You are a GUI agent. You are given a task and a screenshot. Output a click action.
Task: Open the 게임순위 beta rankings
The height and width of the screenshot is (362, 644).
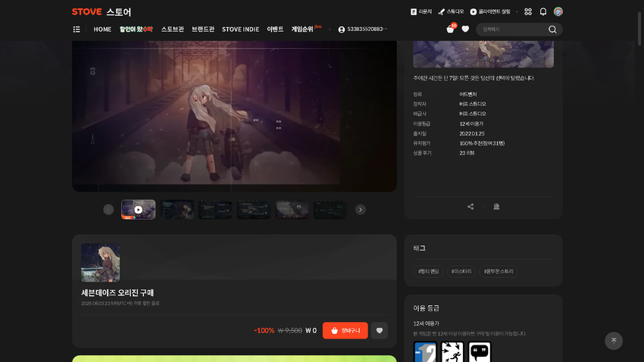(306, 29)
